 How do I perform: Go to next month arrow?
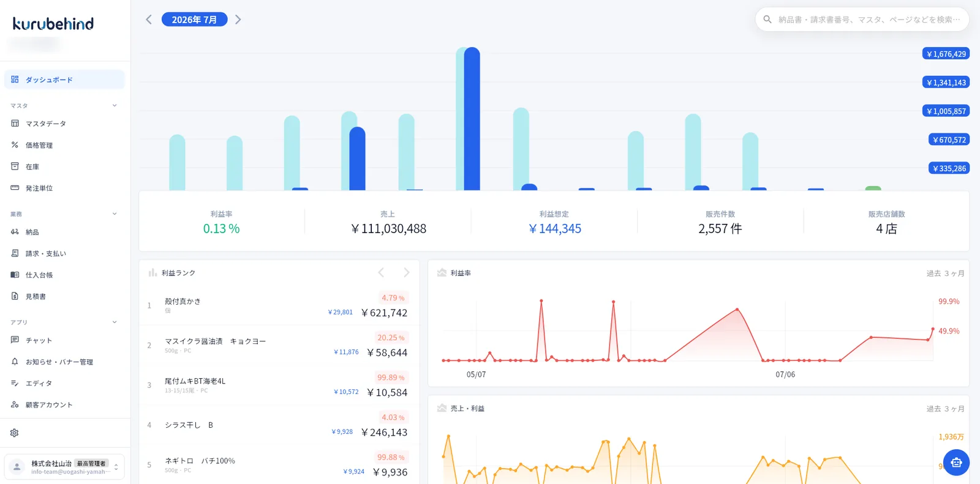(x=238, y=20)
